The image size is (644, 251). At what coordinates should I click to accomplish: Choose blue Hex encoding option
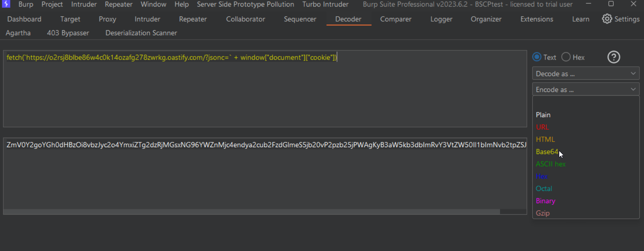[x=542, y=176]
